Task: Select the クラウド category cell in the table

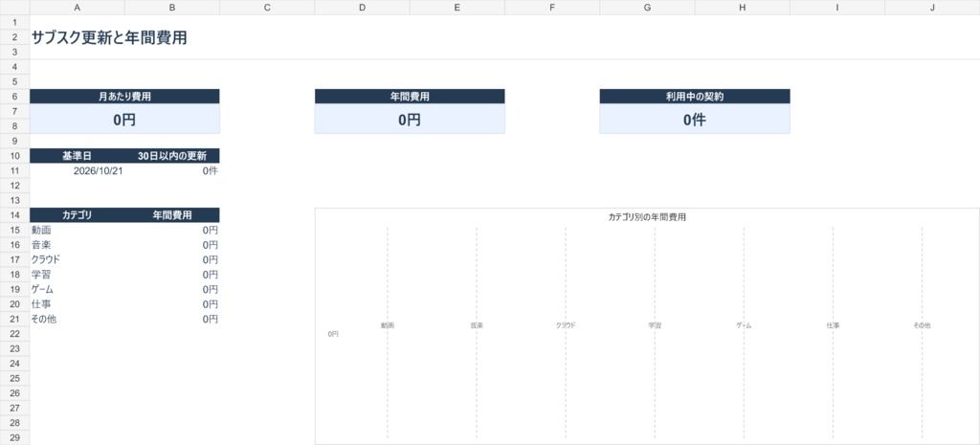Action: 78,260
